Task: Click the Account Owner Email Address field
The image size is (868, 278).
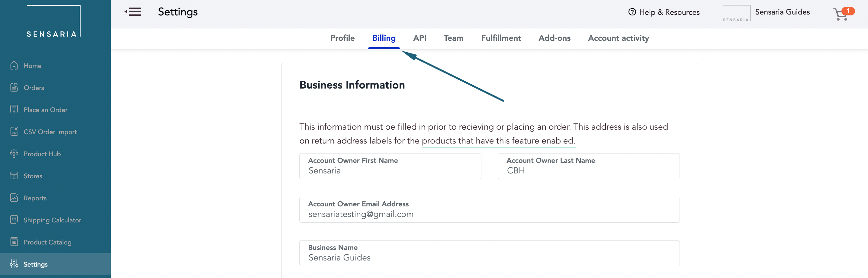Action: click(x=489, y=210)
